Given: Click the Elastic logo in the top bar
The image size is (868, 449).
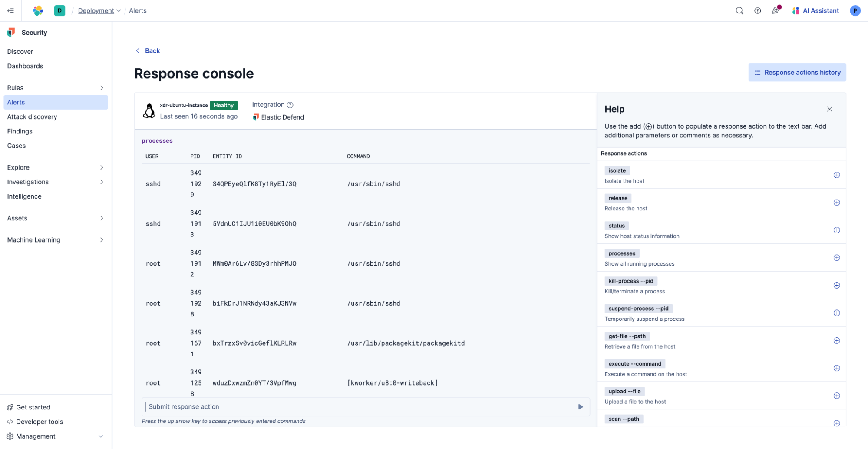Looking at the screenshot, I should (38, 10).
